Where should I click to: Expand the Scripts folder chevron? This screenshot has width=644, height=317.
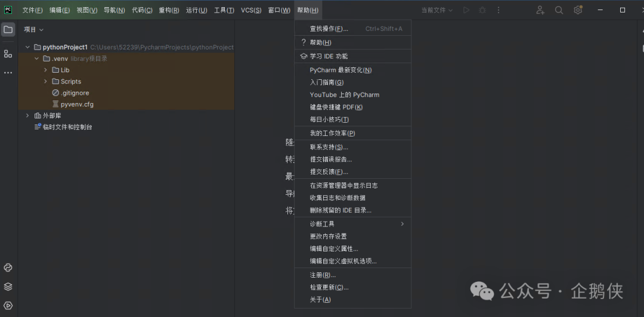[x=45, y=81]
